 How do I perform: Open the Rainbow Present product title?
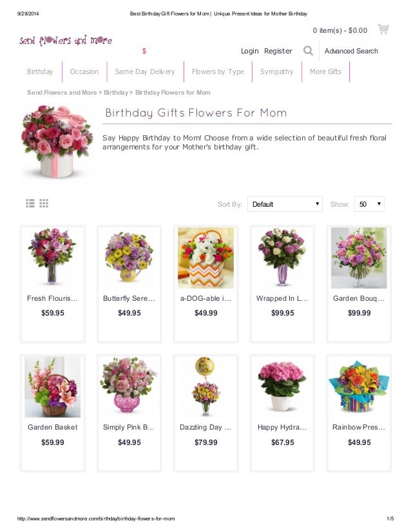coord(359,427)
